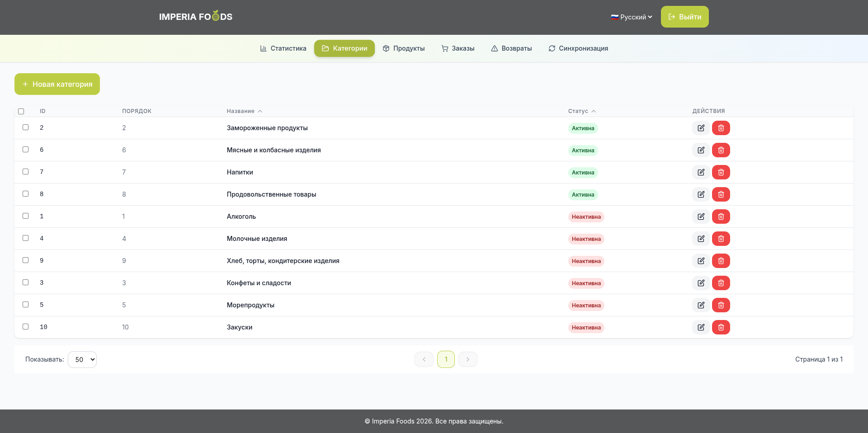Image resolution: width=868 pixels, height=433 pixels.
Task: Open the Категории tab
Action: pyautogui.click(x=344, y=48)
